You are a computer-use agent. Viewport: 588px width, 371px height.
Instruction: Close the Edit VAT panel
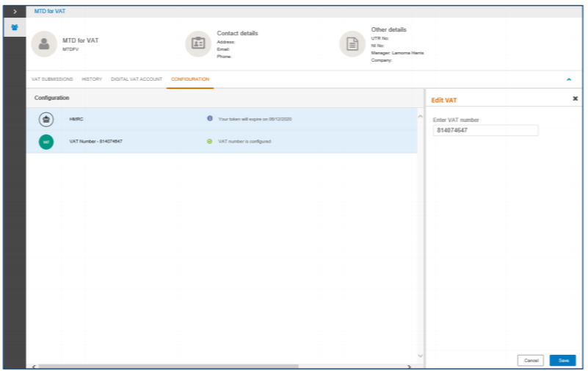pyautogui.click(x=576, y=98)
